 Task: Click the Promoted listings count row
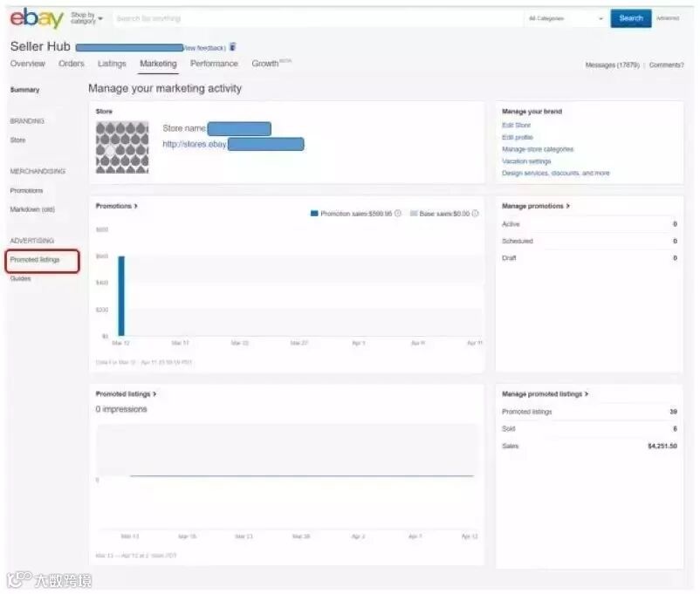pos(589,412)
